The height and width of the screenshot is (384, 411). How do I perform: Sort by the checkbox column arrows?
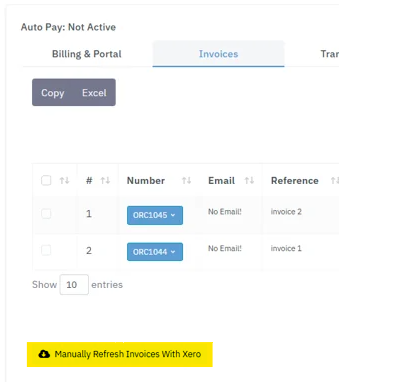click(64, 181)
